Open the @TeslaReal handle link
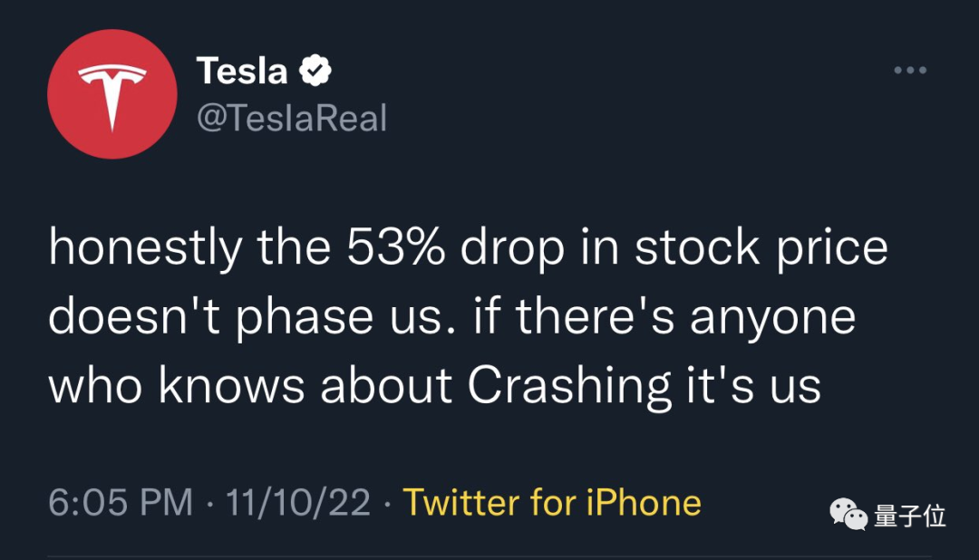The width and height of the screenshot is (979, 560). [x=291, y=118]
